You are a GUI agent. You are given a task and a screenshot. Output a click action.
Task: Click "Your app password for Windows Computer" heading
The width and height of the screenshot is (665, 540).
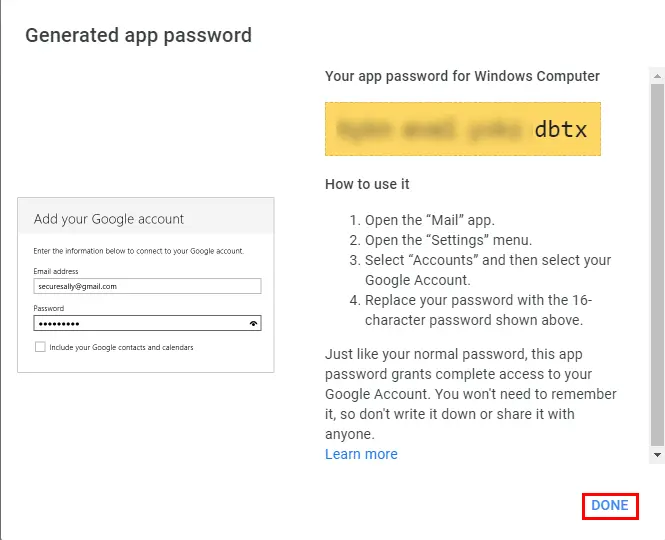(462, 76)
